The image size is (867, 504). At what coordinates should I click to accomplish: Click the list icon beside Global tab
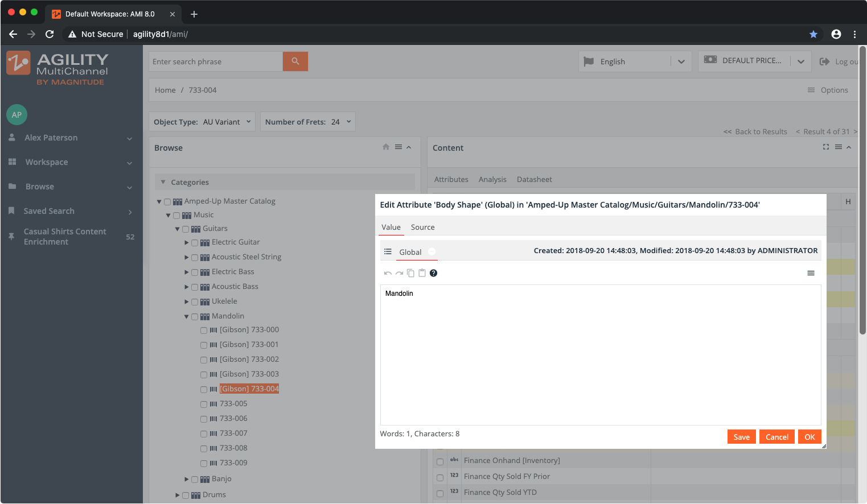pyautogui.click(x=388, y=251)
